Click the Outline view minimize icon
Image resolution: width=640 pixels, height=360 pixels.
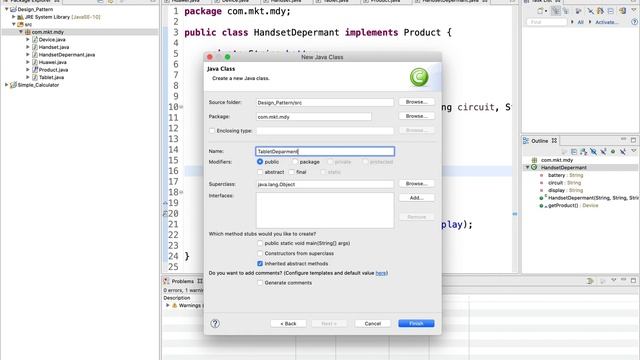coord(623,139)
